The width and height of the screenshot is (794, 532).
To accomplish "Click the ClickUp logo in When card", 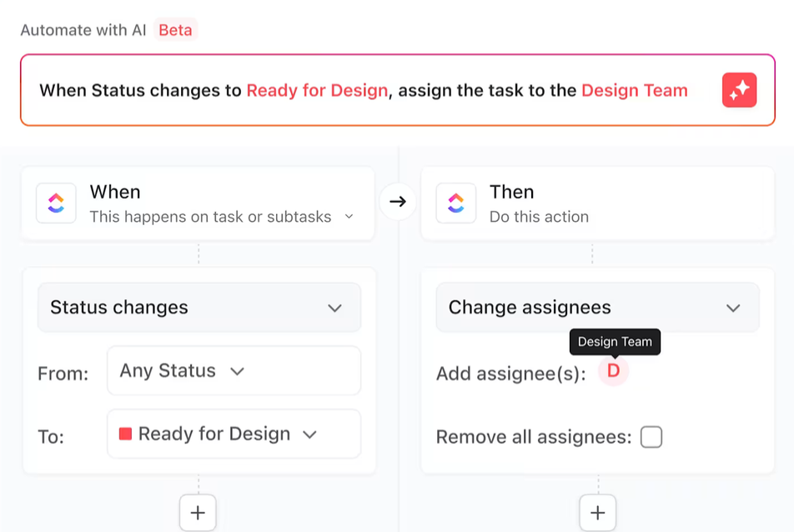I will coord(56,203).
